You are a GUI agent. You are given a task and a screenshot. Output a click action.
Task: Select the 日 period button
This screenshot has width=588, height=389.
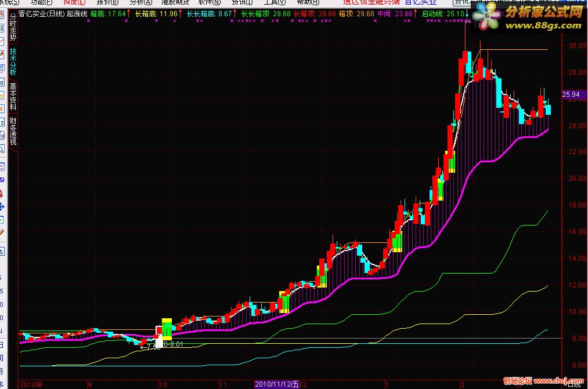pos(2,345)
